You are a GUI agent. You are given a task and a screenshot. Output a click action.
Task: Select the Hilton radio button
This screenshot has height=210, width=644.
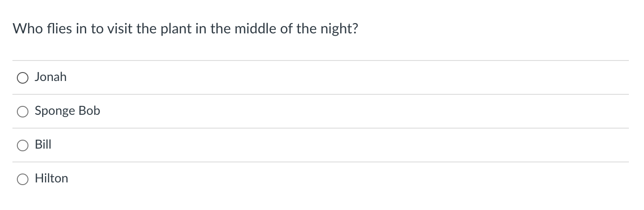pyautogui.click(x=23, y=179)
